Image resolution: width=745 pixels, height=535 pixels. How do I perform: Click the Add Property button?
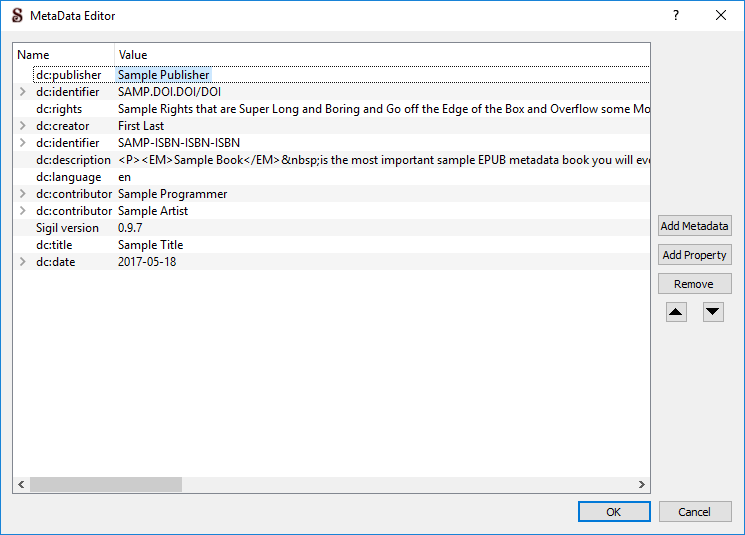694,255
